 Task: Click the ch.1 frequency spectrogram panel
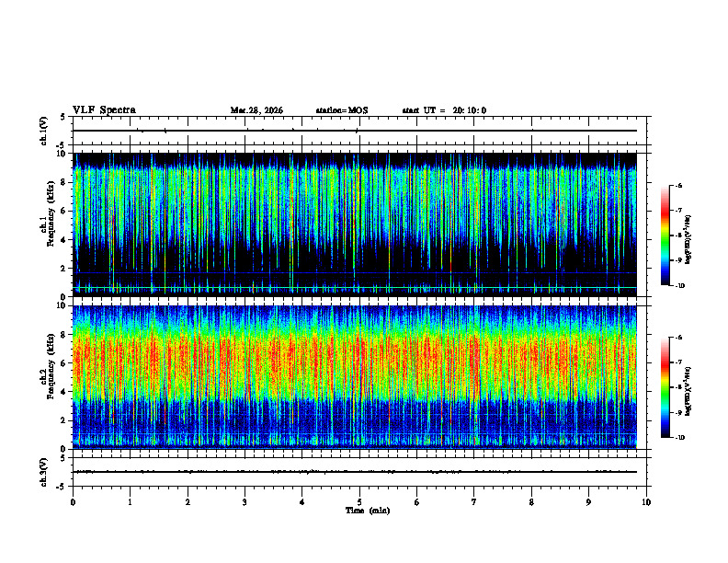click(354, 224)
